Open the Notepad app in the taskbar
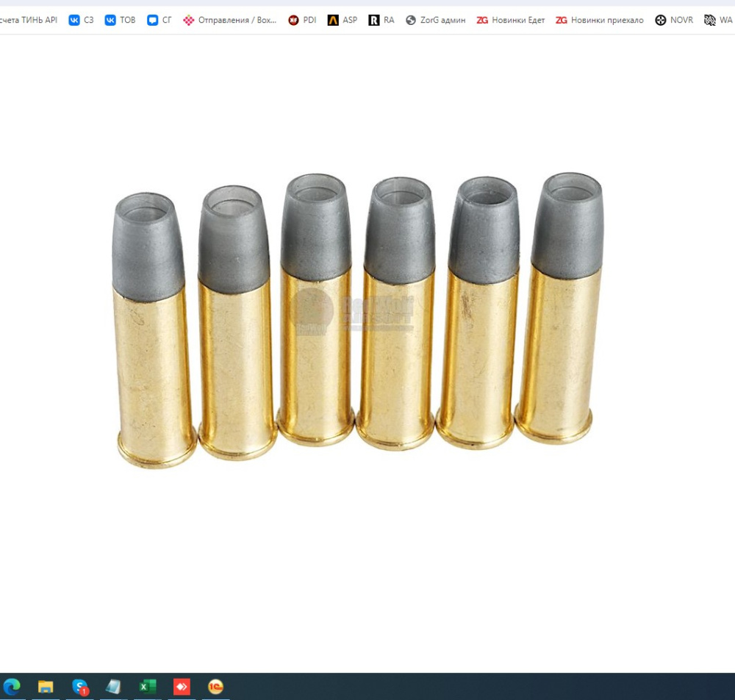Image resolution: width=735 pixels, height=700 pixels. tap(113, 687)
